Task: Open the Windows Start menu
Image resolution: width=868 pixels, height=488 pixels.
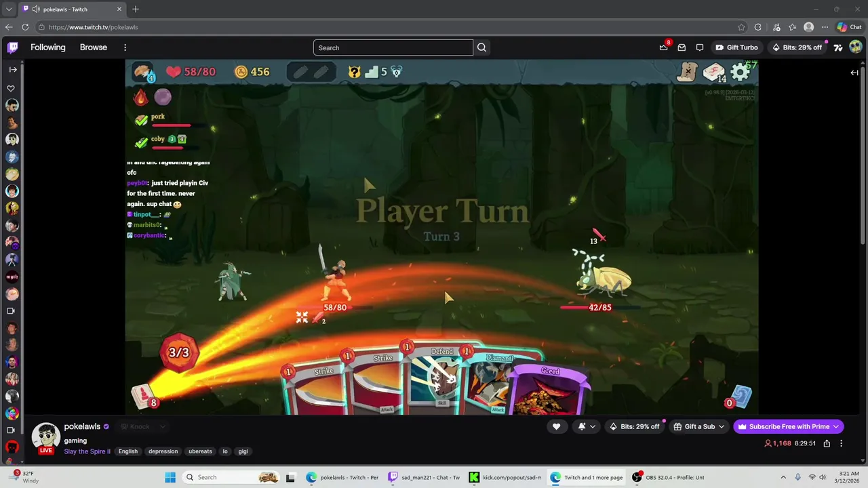Action: (x=170, y=477)
